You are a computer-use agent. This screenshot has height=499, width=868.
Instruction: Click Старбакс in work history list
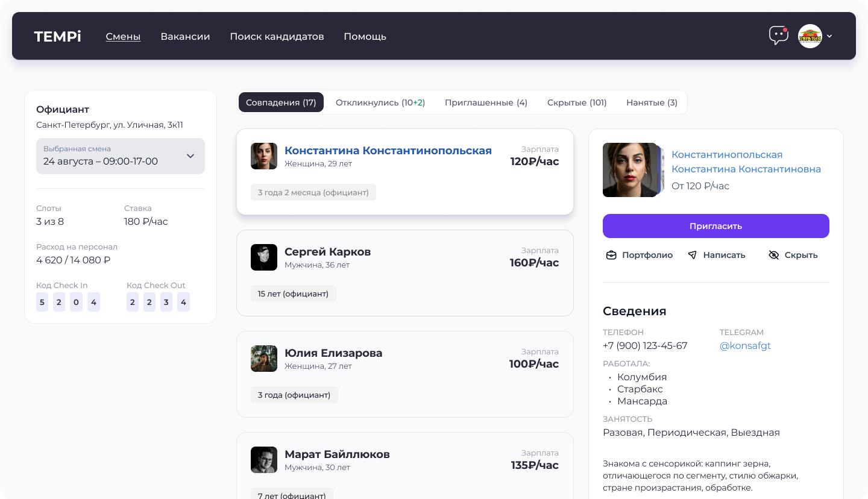(x=640, y=389)
